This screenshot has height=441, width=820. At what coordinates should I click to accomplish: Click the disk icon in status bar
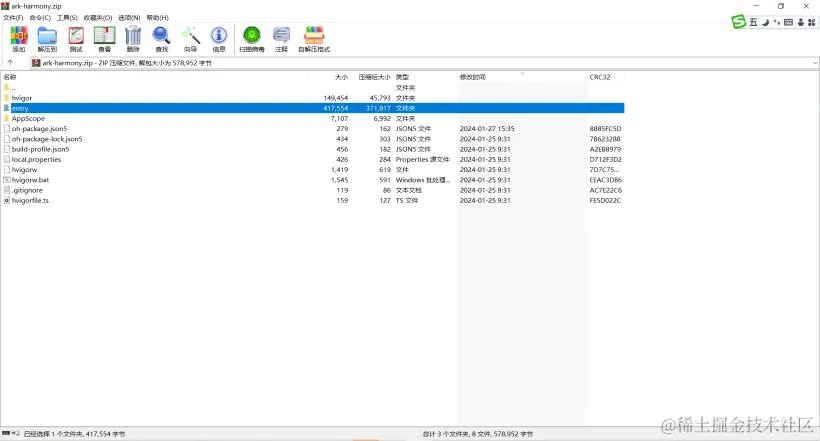6,433
